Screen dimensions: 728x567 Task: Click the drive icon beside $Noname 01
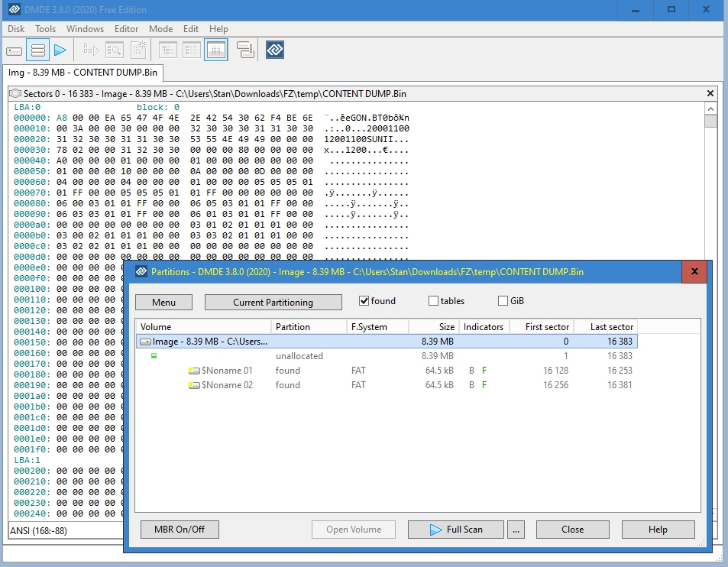pyautogui.click(x=194, y=371)
